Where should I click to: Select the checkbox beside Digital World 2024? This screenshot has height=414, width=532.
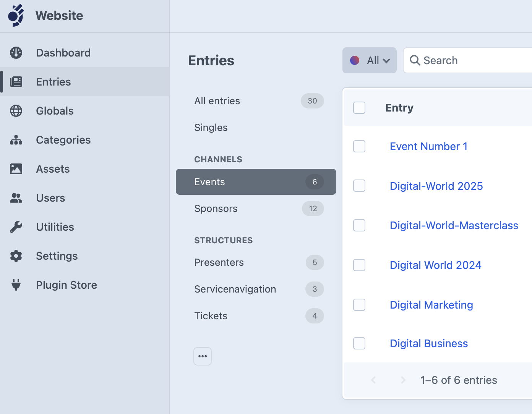[x=359, y=265]
